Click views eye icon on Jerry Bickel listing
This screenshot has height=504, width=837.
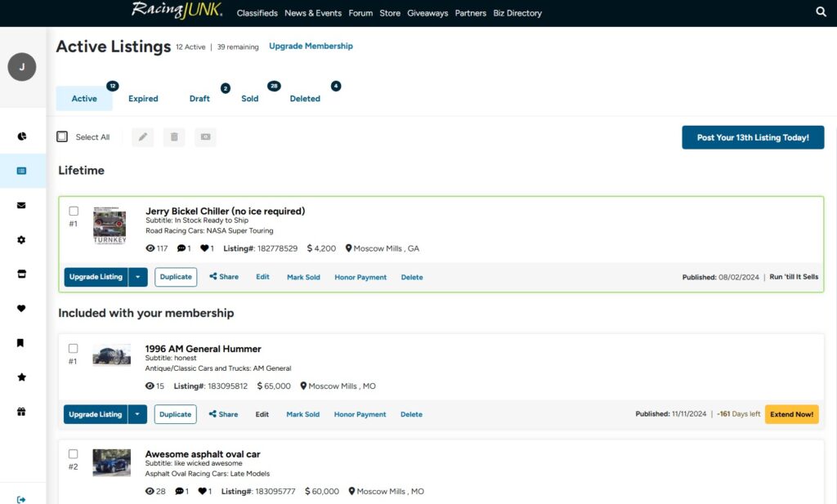click(x=150, y=248)
